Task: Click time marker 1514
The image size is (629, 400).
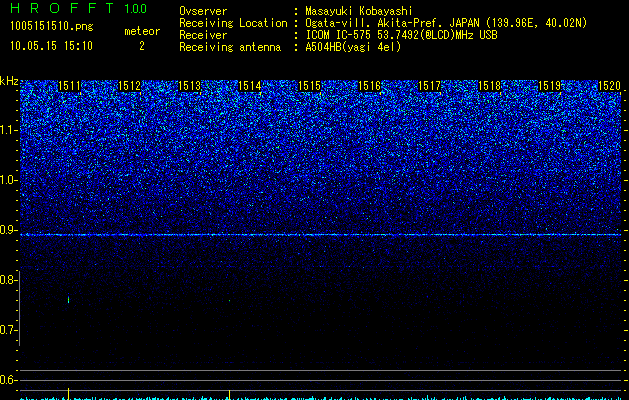Action: click(250, 86)
